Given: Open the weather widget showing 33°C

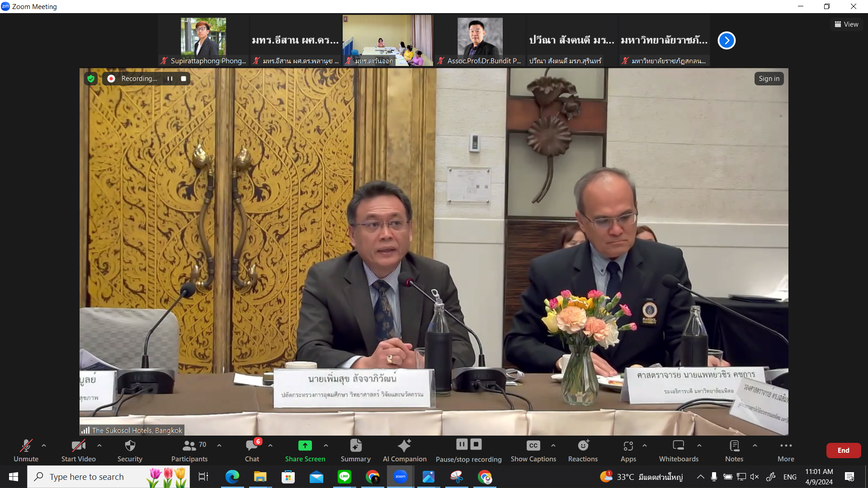Looking at the screenshot, I should coord(641,477).
